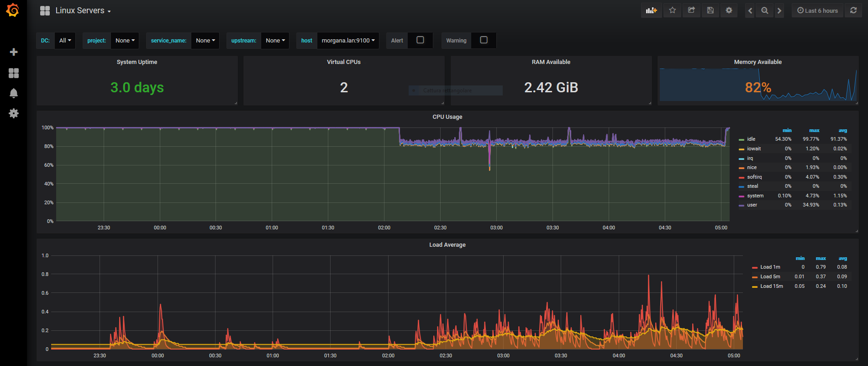
Task: Toggle Load 15m series in legend
Action: tap(771, 286)
